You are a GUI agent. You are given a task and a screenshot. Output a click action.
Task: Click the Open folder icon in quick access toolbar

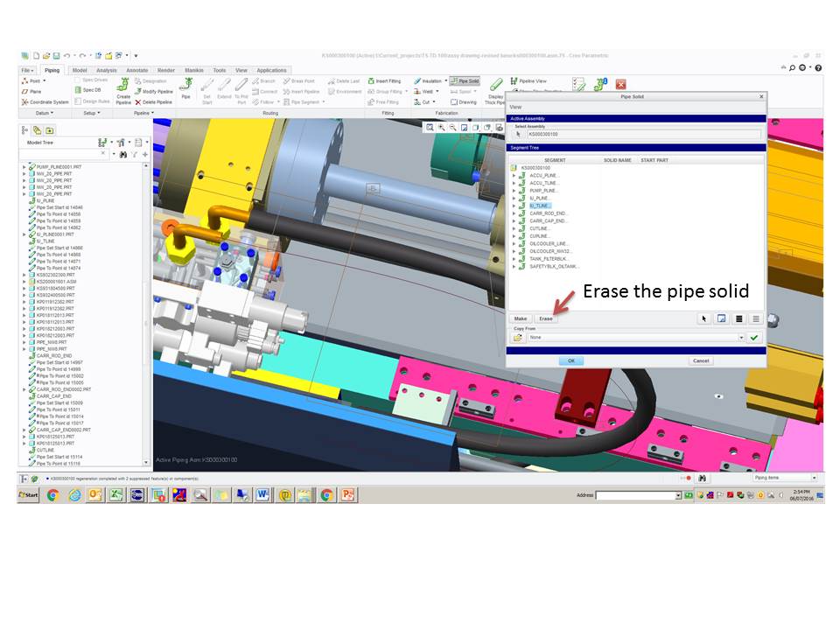(x=46, y=56)
